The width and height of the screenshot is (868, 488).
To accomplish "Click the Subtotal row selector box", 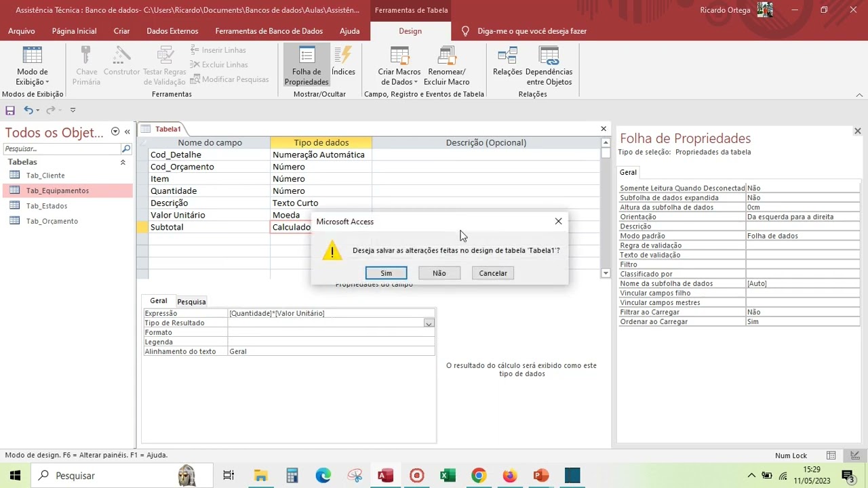I will pyautogui.click(x=142, y=228).
